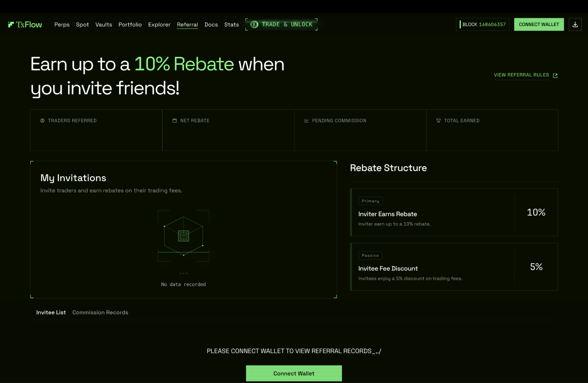The height and width of the screenshot is (383, 588).
Task: Click the Net Rebate calendar icon
Action: 175,121
